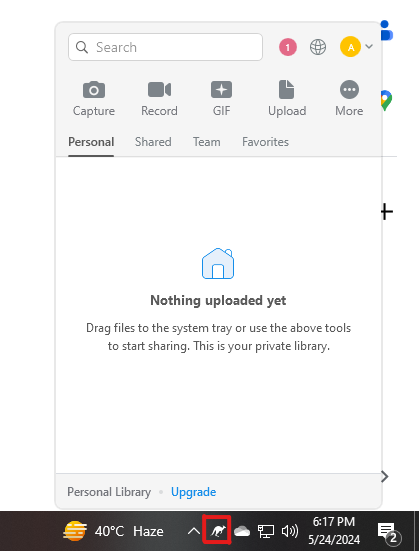The height and width of the screenshot is (551, 419).
Task: Click the kangaroo tray icon
Action: click(218, 531)
